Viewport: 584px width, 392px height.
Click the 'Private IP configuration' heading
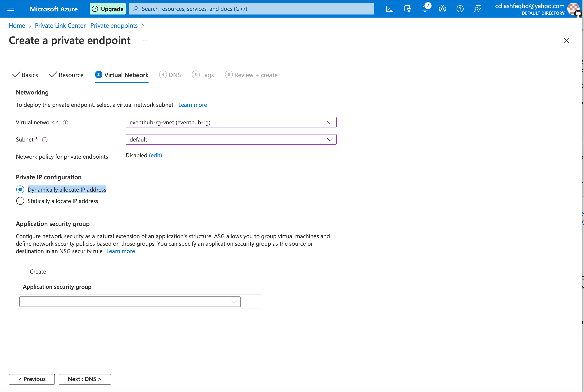tap(49, 177)
